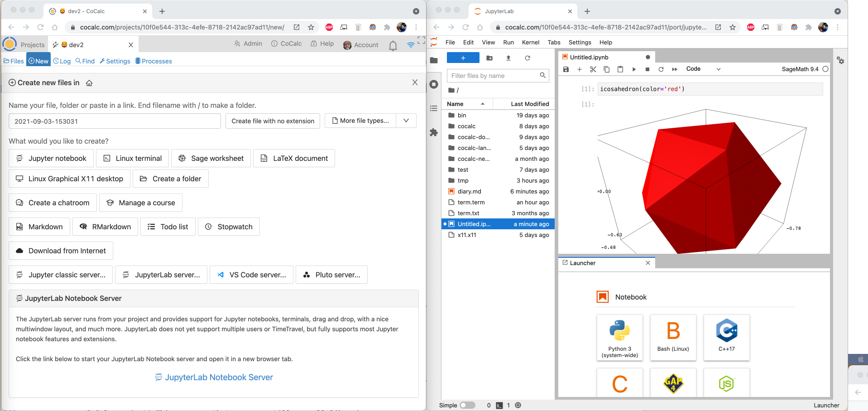Launch a Python 3 system-wide notebook
This screenshot has width=868, height=411.
click(x=619, y=338)
